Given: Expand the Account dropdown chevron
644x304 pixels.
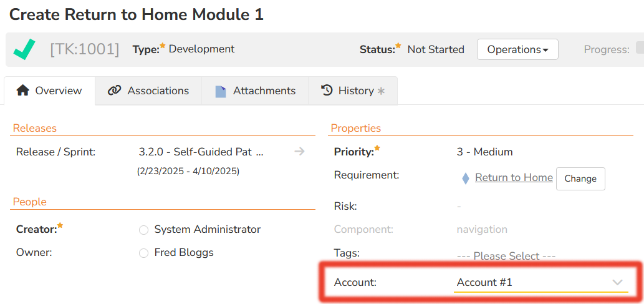Looking at the screenshot, I should coord(617,283).
